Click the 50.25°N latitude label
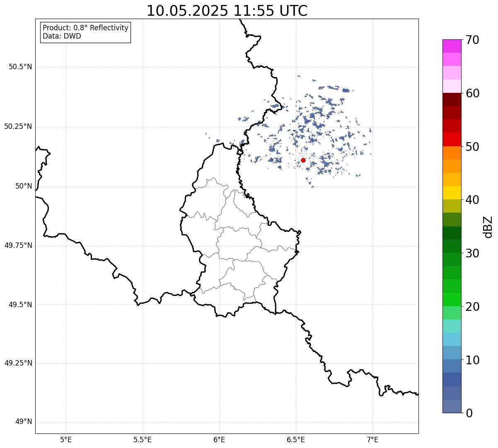498x448 pixels. [x=18, y=126]
